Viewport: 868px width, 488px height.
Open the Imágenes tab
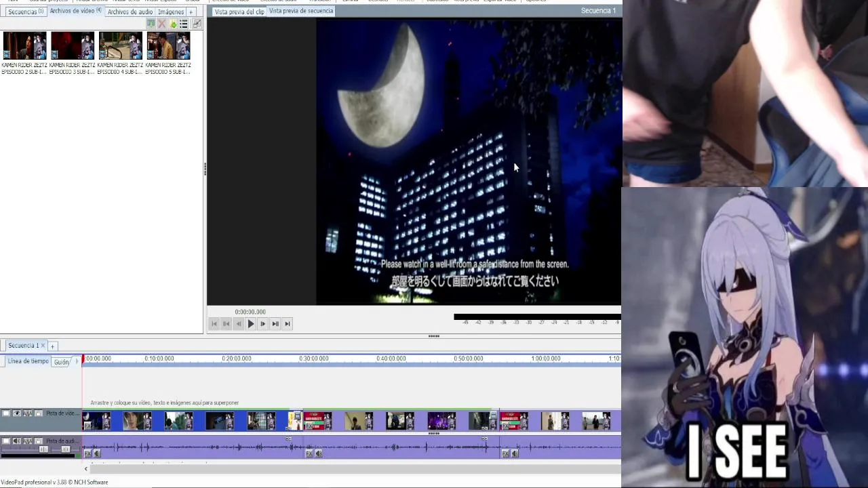pos(171,12)
